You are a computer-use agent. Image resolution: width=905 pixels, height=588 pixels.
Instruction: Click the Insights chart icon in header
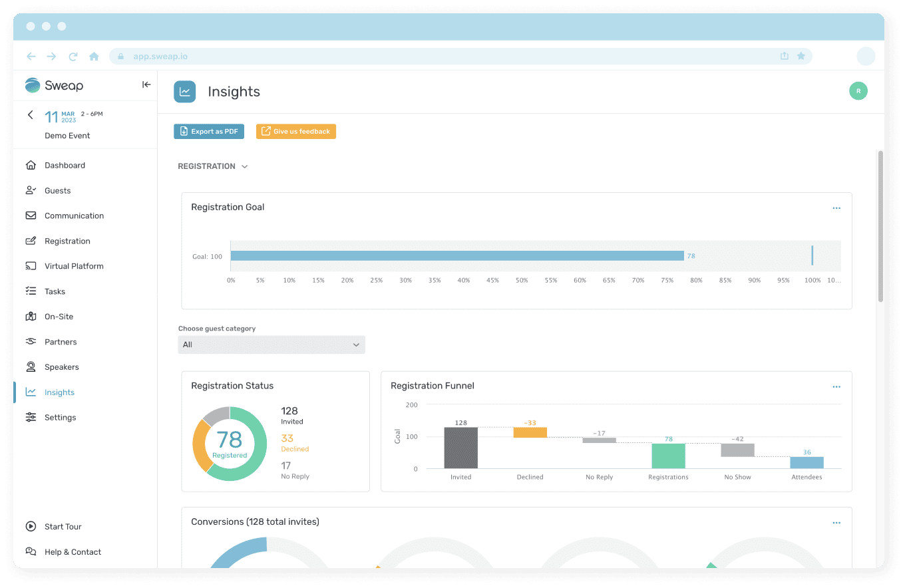[x=184, y=92]
